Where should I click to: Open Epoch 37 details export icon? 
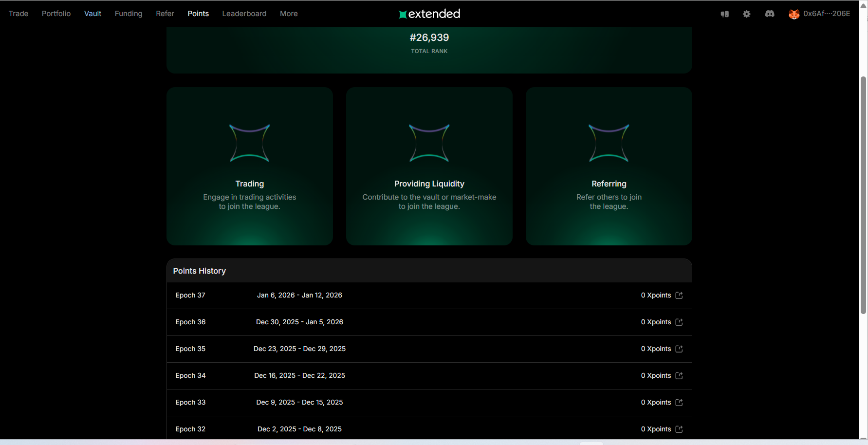tap(679, 296)
